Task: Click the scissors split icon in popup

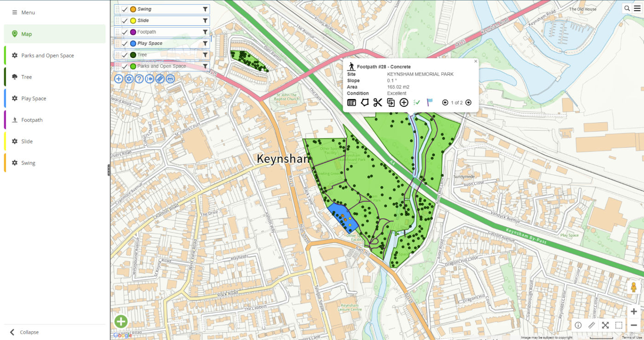Action: click(x=378, y=103)
